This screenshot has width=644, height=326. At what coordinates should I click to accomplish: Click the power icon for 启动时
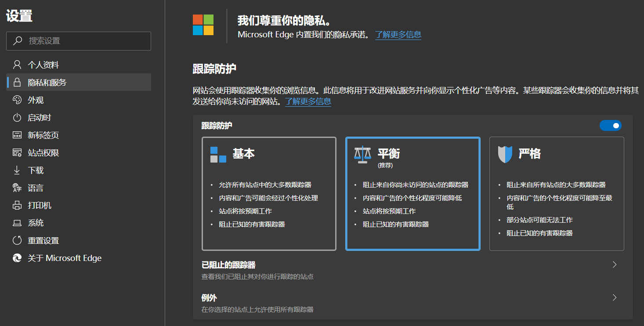[x=17, y=118]
